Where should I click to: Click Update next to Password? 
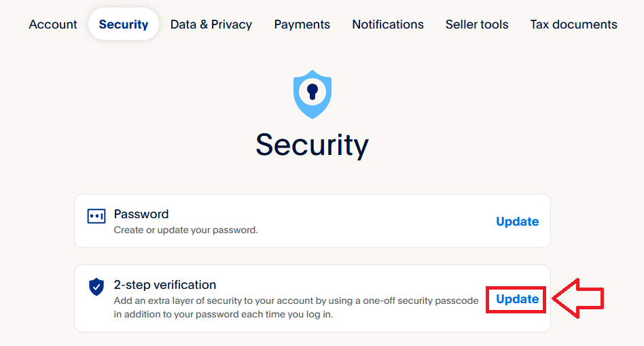click(x=517, y=222)
